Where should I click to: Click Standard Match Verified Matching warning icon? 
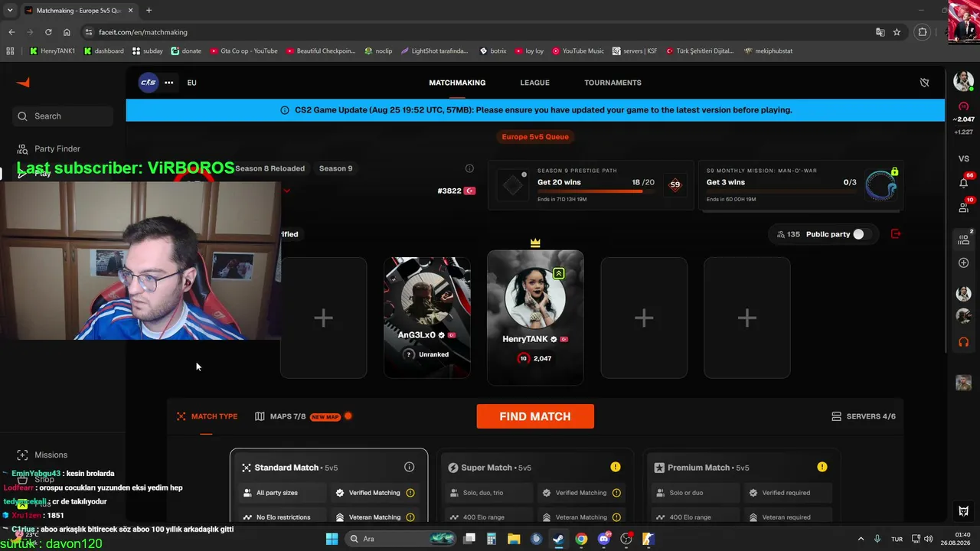(410, 493)
